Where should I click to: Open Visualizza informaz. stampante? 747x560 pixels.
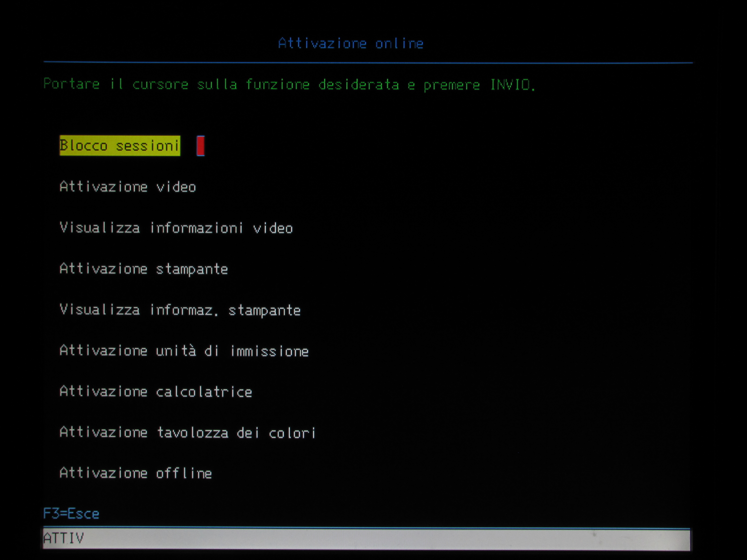coord(180,310)
